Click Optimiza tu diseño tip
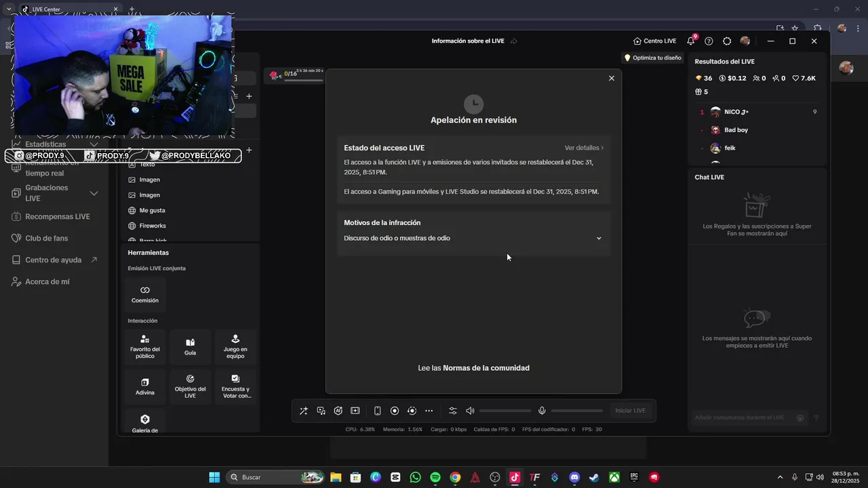The height and width of the screenshot is (488, 868). click(652, 58)
